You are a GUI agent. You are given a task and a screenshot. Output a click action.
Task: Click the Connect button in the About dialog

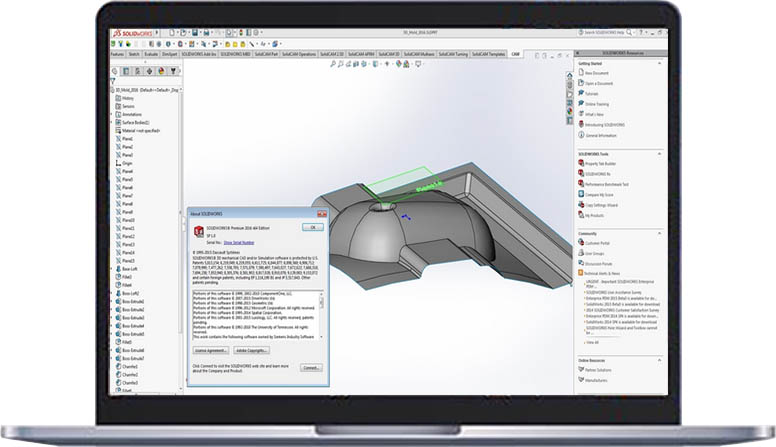pyautogui.click(x=311, y=368)
